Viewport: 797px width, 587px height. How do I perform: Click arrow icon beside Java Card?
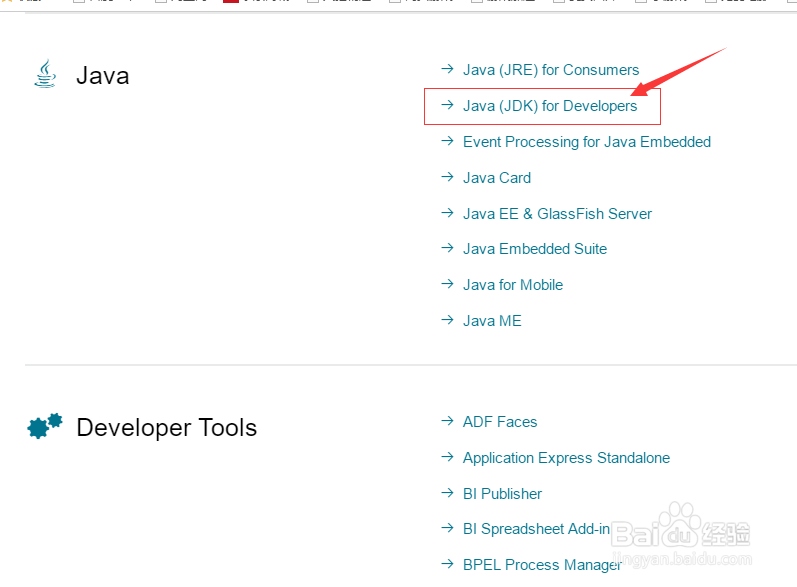[447, 177]
